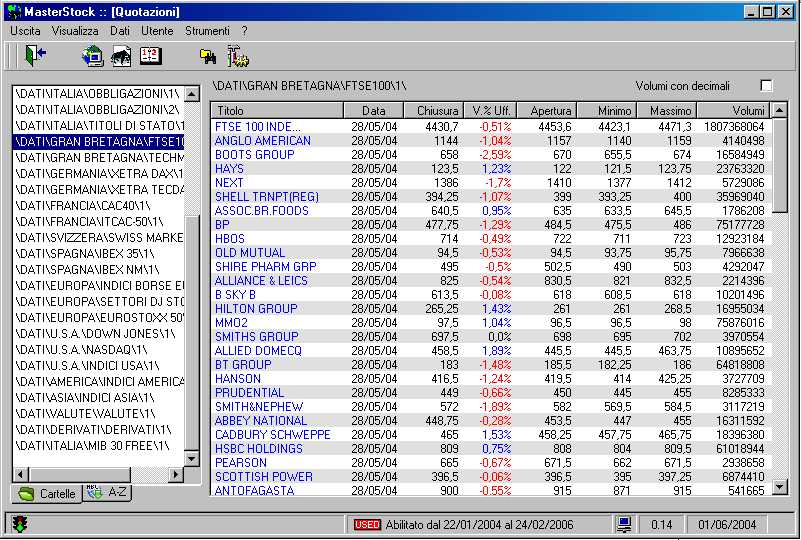The width and height of the screenshot is (801, 540).
Task: Select folder \DATI\GERMANIA\XETRA DAX\1
Action: tap(99, 173)
